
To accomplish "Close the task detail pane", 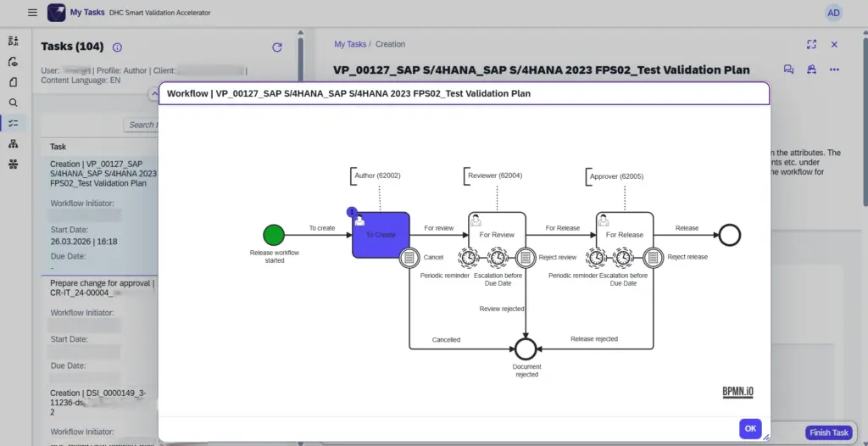I will point(834,44).
